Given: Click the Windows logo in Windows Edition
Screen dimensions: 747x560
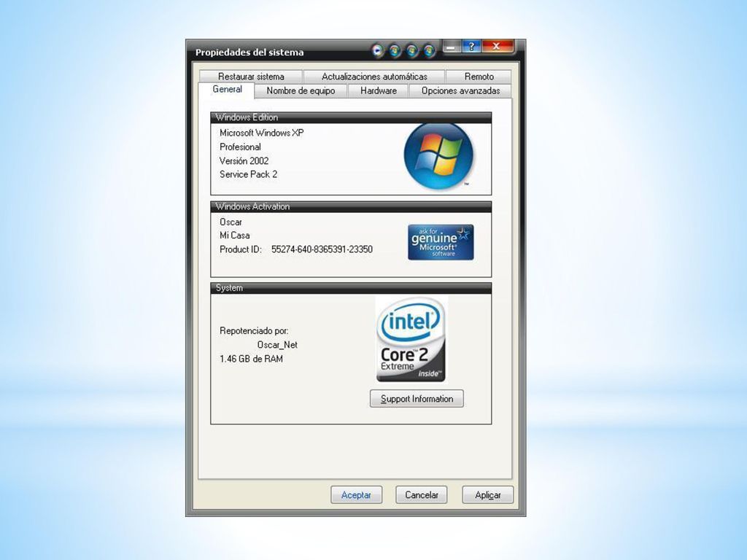Looking at the screenshot, I should pos(438,156).
